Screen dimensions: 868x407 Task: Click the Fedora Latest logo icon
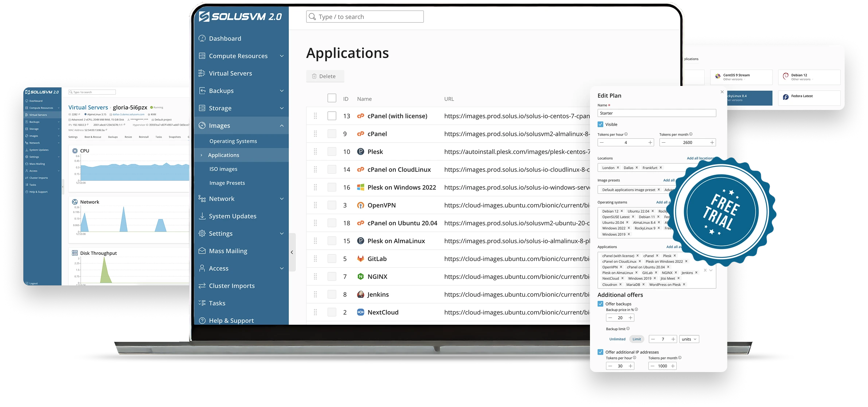pyautogui.click(x=786, y=97)
